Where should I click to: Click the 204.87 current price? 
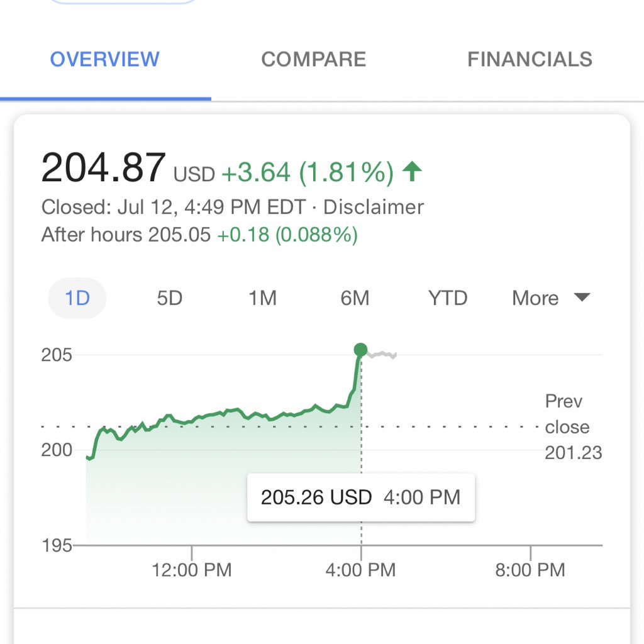pos(104,169)
